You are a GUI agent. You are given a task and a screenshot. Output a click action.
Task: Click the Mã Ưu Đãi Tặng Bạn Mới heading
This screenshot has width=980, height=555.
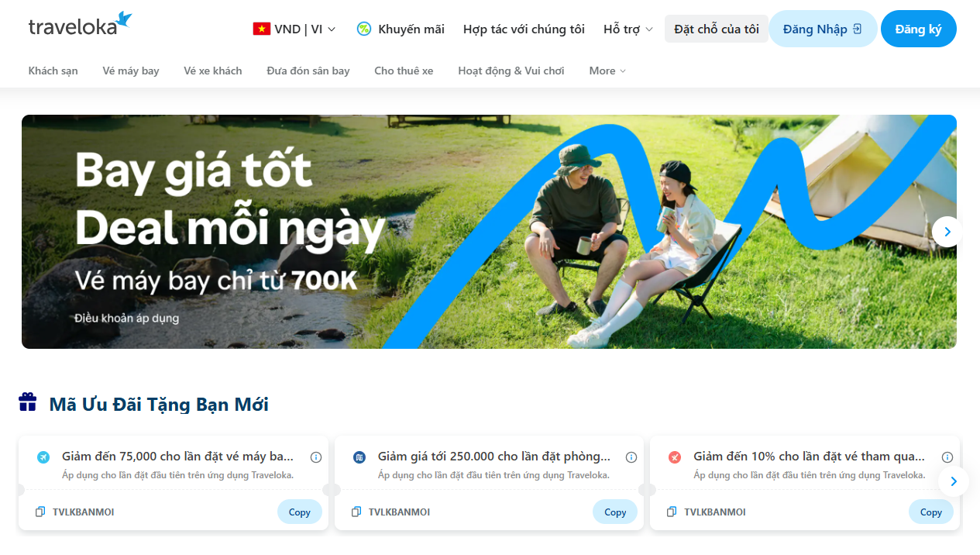click(x=159, y=404)
